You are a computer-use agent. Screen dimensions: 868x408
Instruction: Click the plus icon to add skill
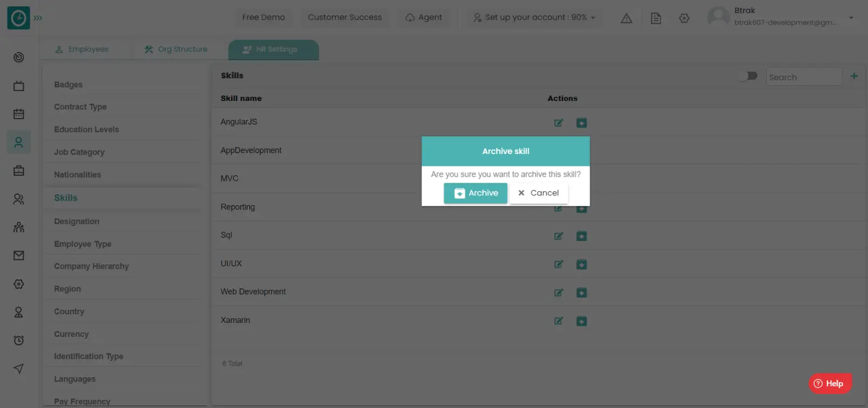[x=854, y=76]
